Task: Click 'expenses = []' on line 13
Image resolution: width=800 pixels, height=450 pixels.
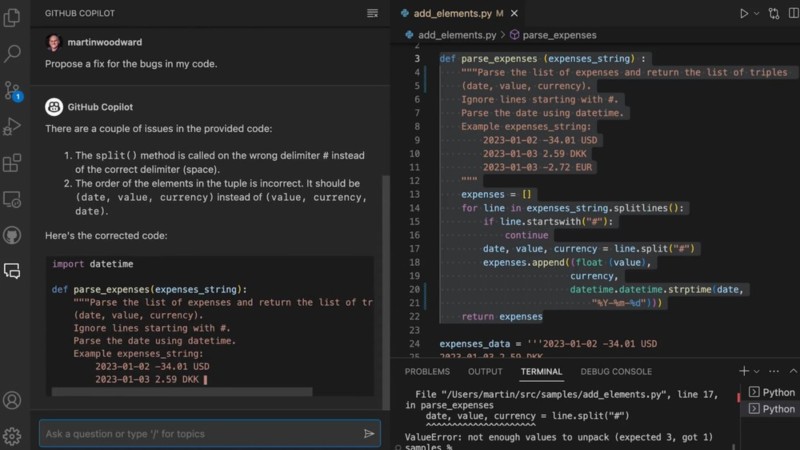Action: pos(496,194)
